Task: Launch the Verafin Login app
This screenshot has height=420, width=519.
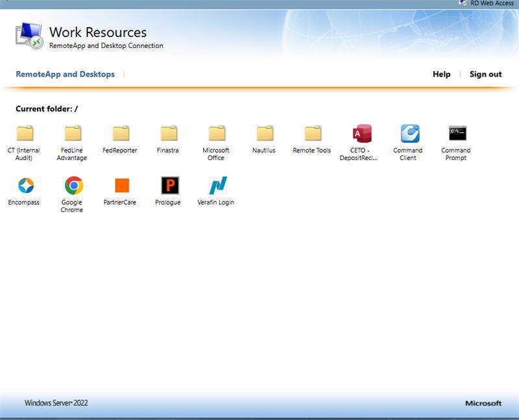Action: (x=218, y=185)
